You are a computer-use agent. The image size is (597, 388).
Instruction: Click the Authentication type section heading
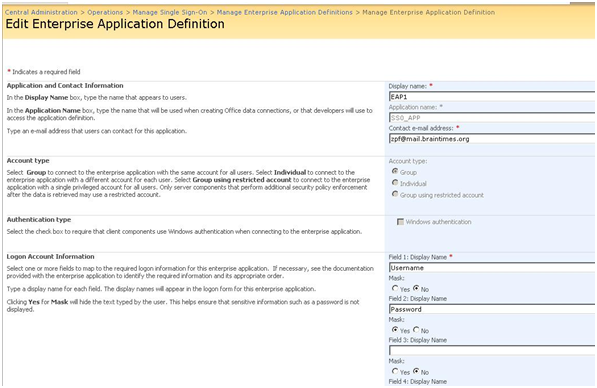(x=39, y=220)
